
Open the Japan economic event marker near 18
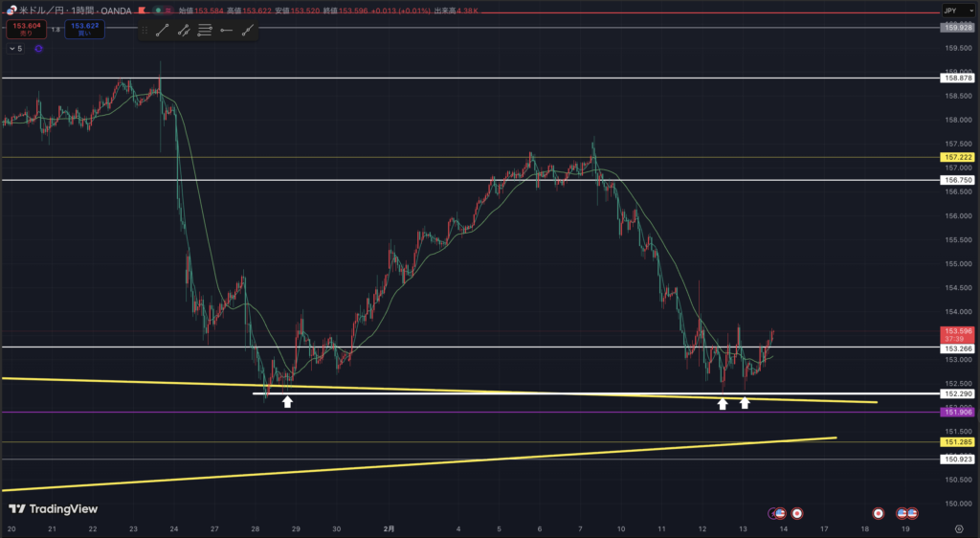pos(878,513)
